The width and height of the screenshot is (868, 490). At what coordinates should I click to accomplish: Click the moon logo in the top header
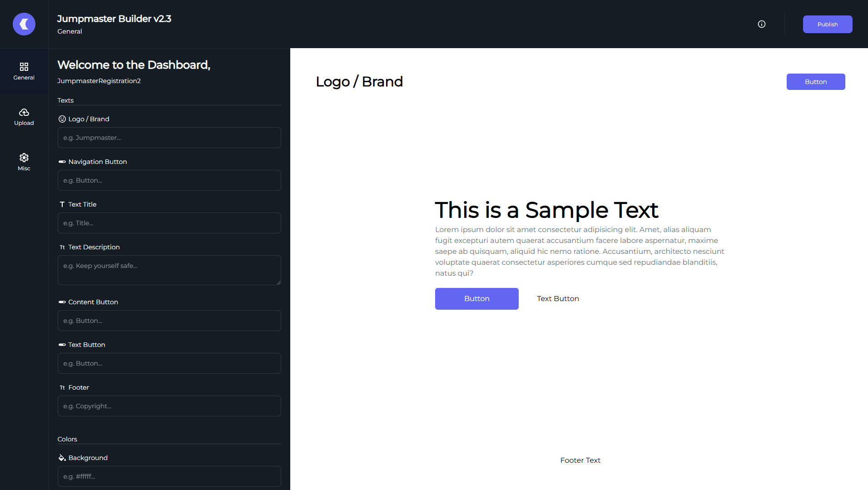24,24
